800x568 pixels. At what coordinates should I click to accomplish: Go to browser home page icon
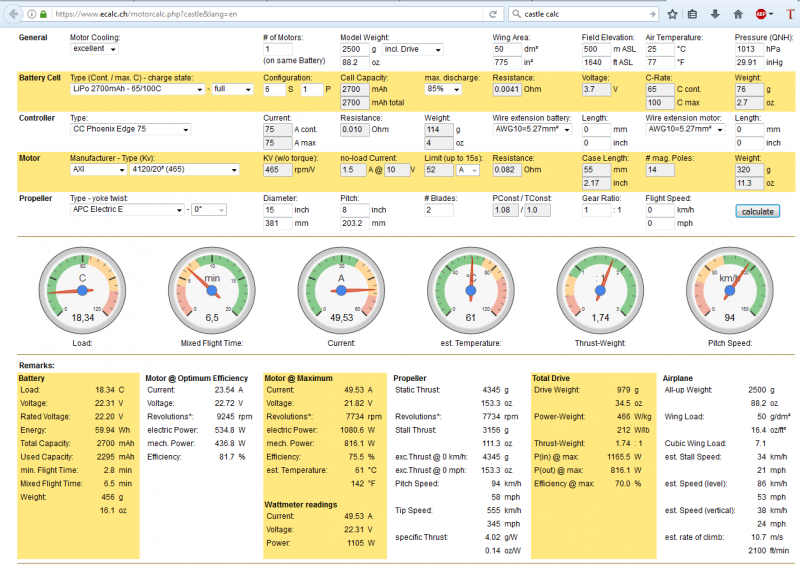[737, 14]
